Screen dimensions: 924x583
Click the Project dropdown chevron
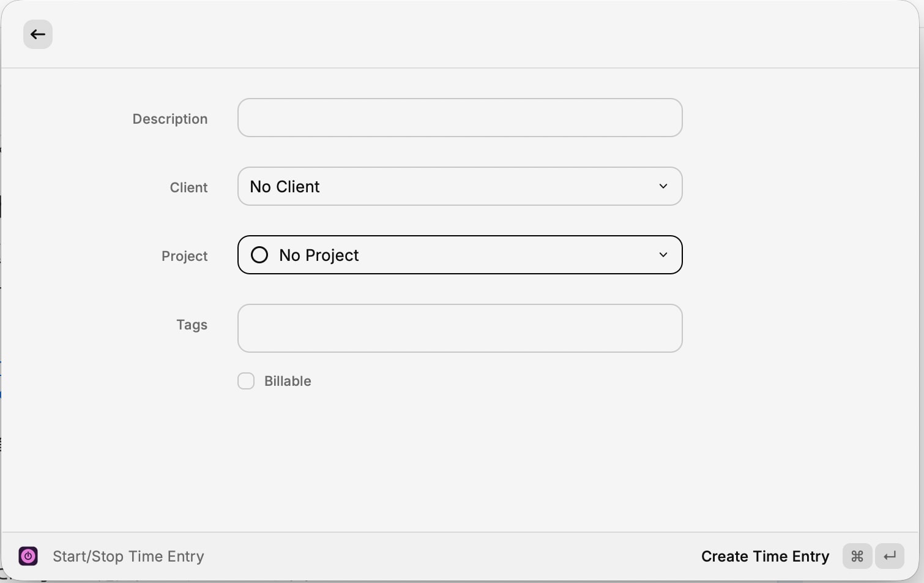tap(663, 255)
